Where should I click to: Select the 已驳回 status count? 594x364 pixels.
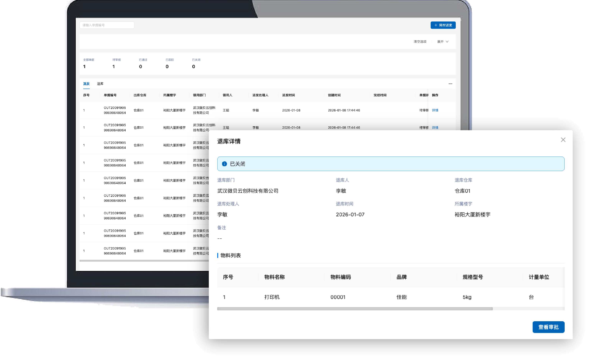[169, 64]
